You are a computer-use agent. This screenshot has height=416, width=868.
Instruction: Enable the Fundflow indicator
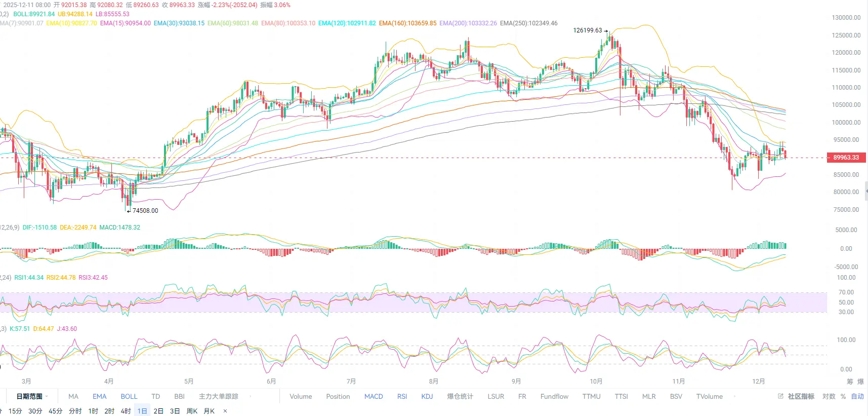[x=554, y=396]
